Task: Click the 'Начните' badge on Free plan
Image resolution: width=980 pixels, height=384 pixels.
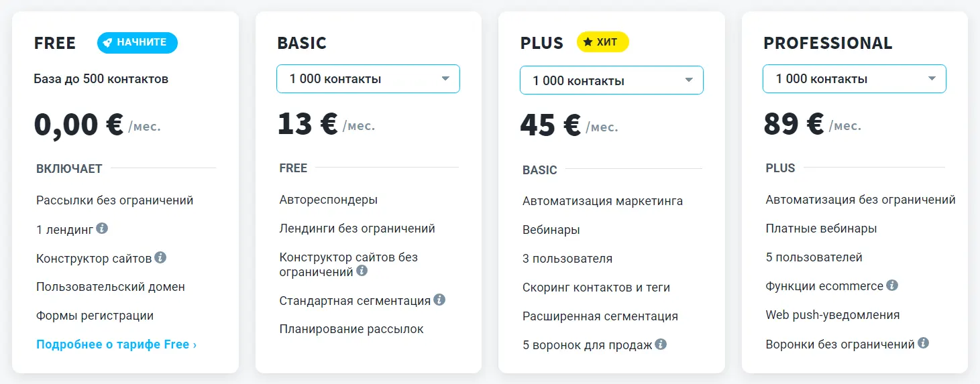Action: tap(138, 43)
